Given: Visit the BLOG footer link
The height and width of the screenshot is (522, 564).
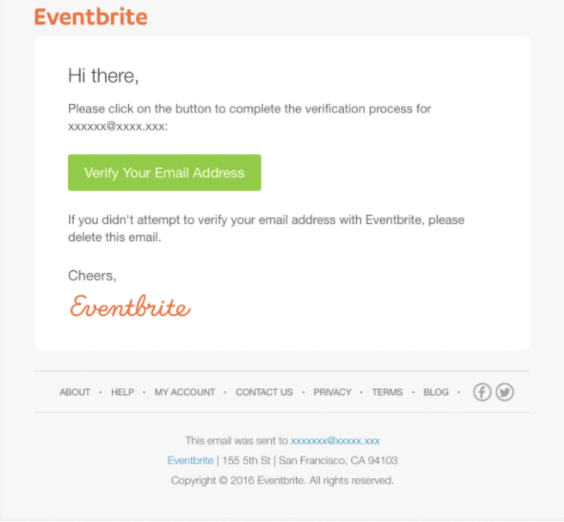Looking at the screenshot, I should [x=436, y=392].
